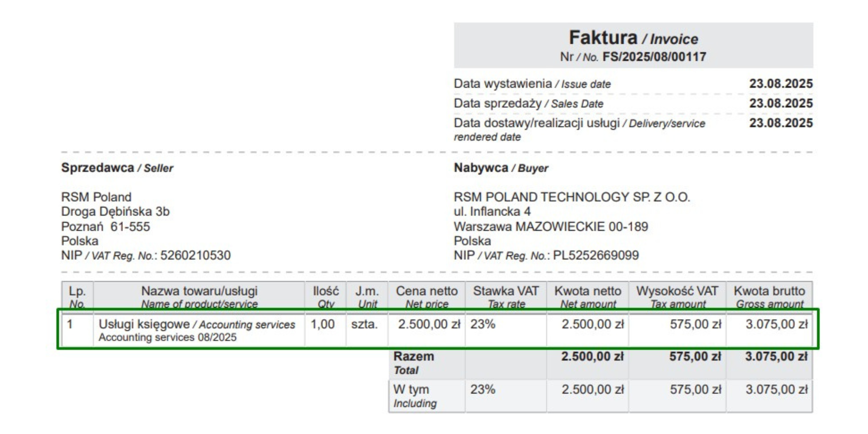Click the Faktura / Invoice title

(633, 38)
